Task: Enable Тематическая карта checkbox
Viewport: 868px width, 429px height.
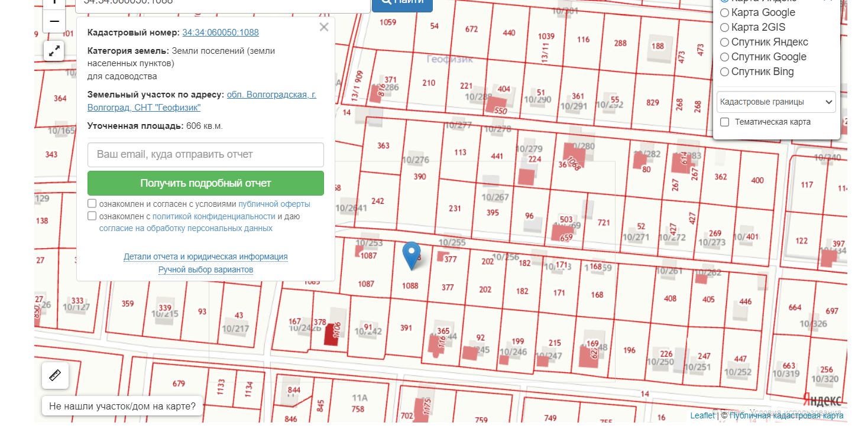Action: (x=724, y=122)
